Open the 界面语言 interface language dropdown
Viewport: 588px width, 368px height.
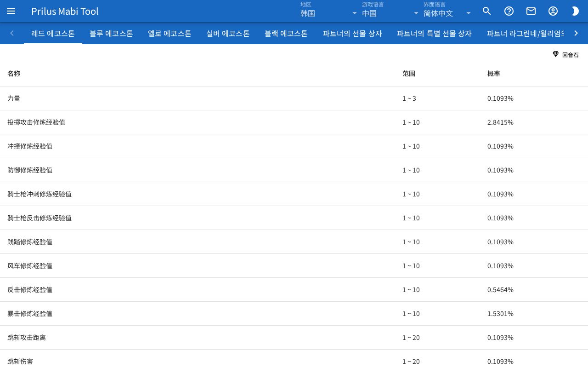(x=447, y=11)
